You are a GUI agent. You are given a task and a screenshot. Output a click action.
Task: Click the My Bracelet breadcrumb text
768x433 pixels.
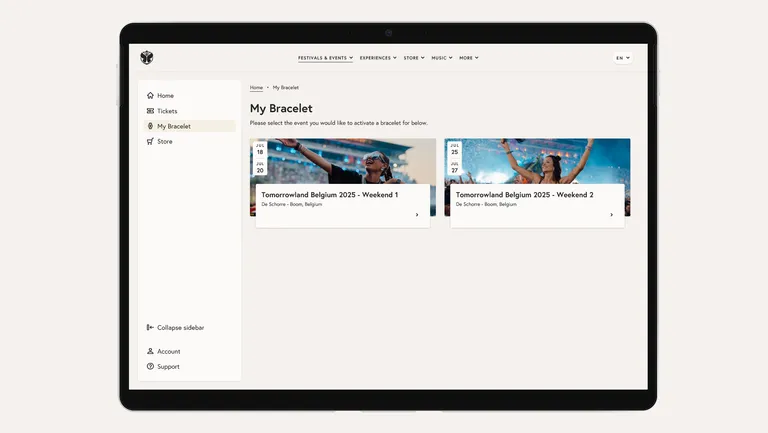pos(286,87)
